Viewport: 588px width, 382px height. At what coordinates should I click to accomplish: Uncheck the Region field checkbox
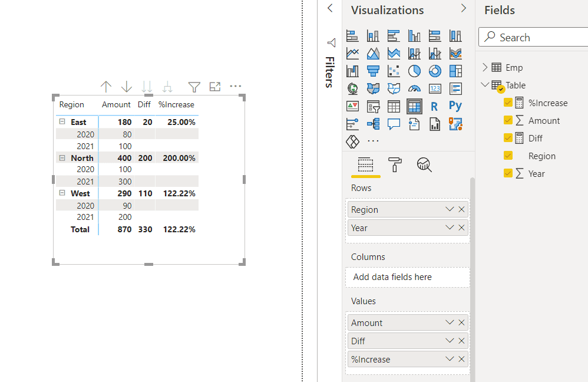[508, 156]
